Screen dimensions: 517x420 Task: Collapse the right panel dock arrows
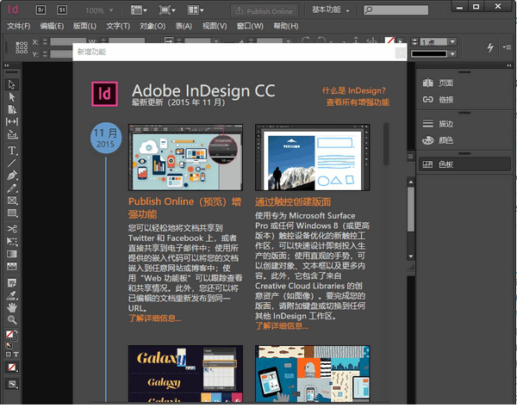tap(509, 65)
